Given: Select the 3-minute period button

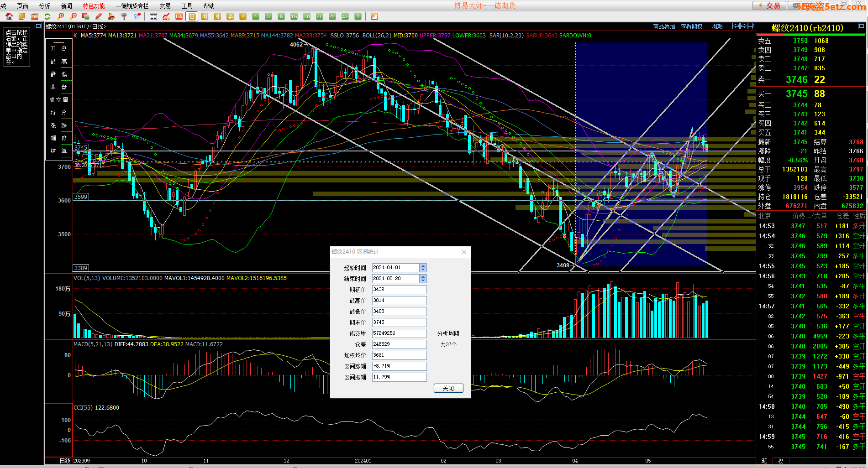Looking at the screenshot, I should tap(268, 16).
